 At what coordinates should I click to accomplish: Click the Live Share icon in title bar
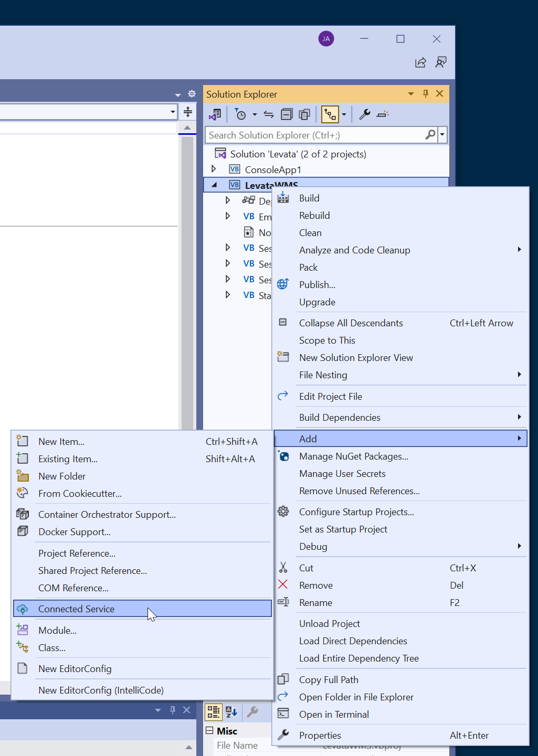(420, 62)
